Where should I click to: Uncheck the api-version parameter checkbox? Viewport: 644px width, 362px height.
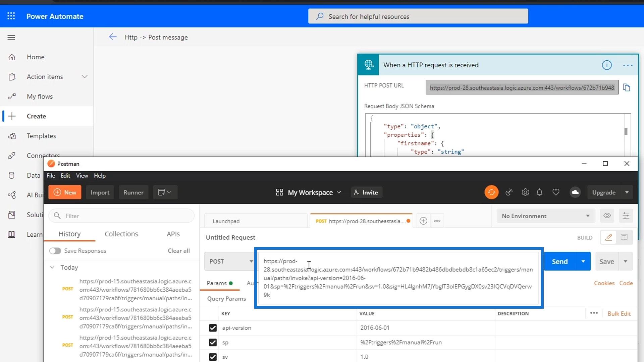coord(213,328)
